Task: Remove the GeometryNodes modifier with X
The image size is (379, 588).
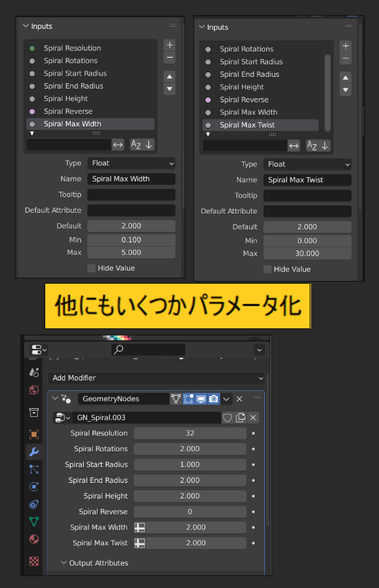Action: (240, 398)
